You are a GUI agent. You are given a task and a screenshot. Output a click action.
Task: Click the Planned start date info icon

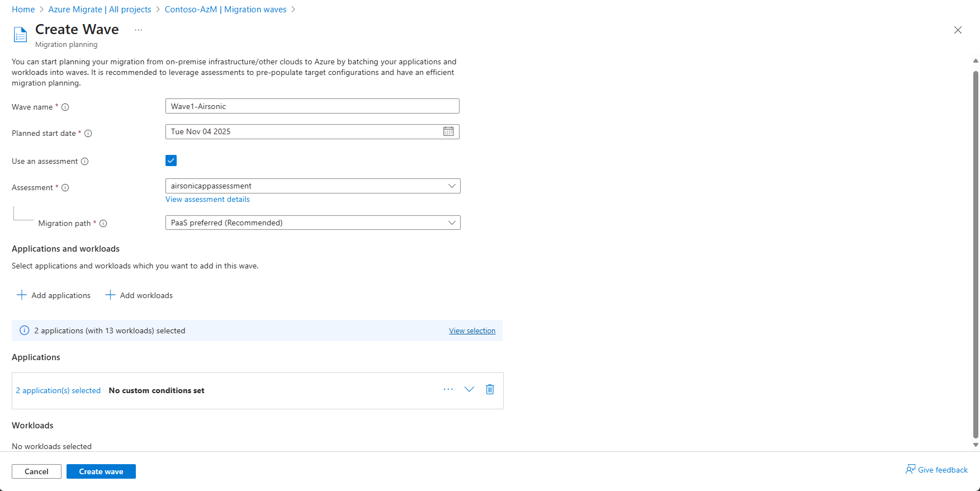88,134
